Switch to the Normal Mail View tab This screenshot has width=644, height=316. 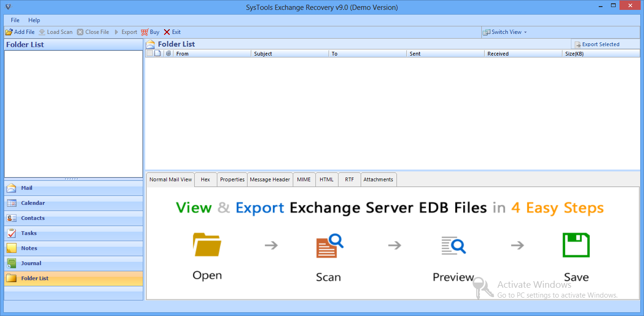point(171,179)
